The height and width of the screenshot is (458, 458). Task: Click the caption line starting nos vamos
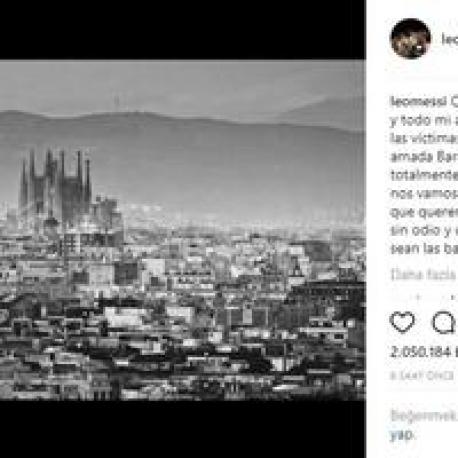pyautogui.click(x=424, y=194)
